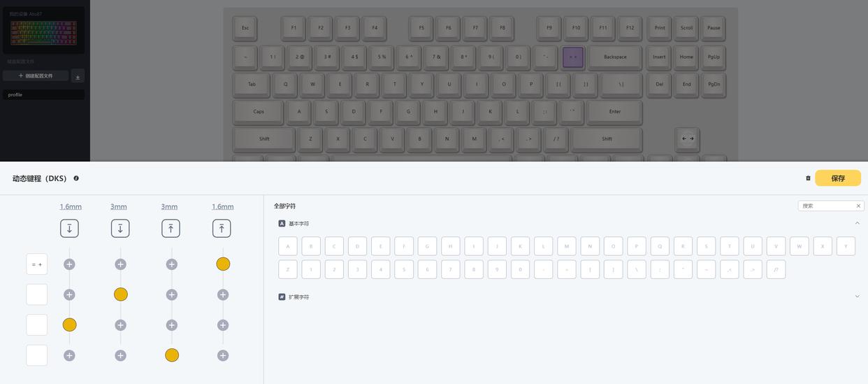
Task: Select the Tab key on the keyboard preview
Action: point(252,84)
